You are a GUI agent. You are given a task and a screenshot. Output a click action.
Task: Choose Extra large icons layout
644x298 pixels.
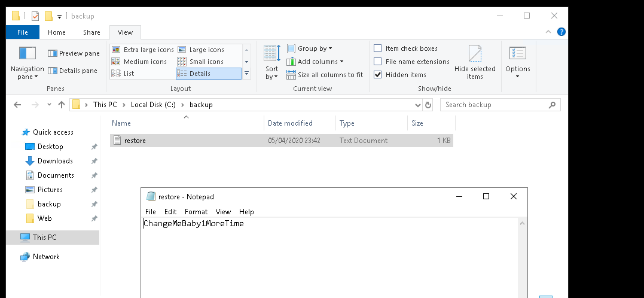(x=142, y=50)
